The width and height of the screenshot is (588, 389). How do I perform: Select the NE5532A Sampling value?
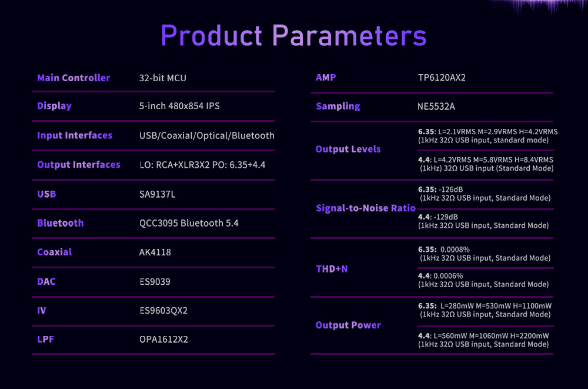(x=436, y=107)
